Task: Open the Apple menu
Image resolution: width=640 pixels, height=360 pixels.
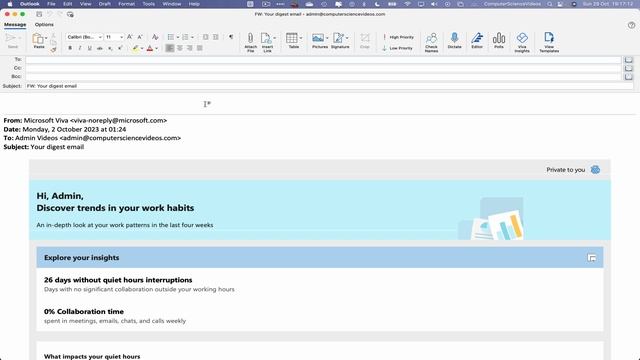Action: [9, 4]
